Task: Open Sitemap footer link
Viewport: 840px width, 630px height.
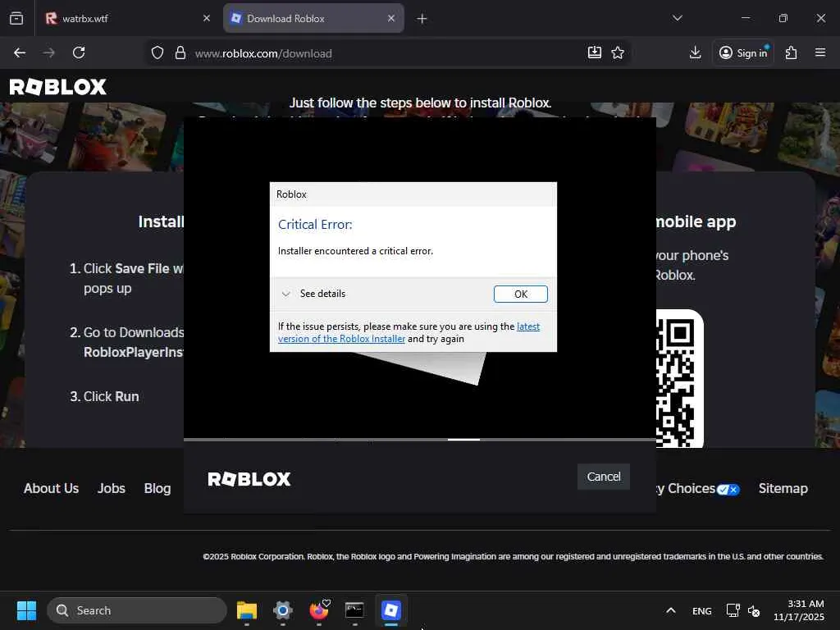Action: point(783,489)
